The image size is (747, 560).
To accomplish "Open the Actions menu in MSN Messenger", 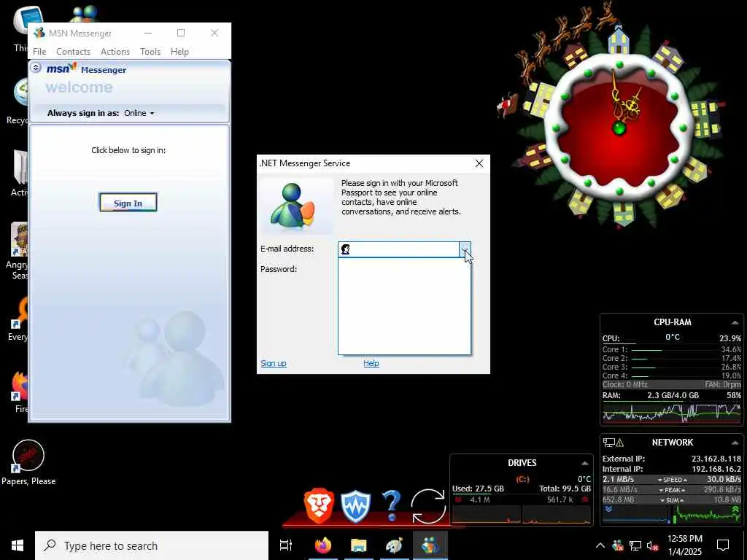I will click(x=115, y=52).
